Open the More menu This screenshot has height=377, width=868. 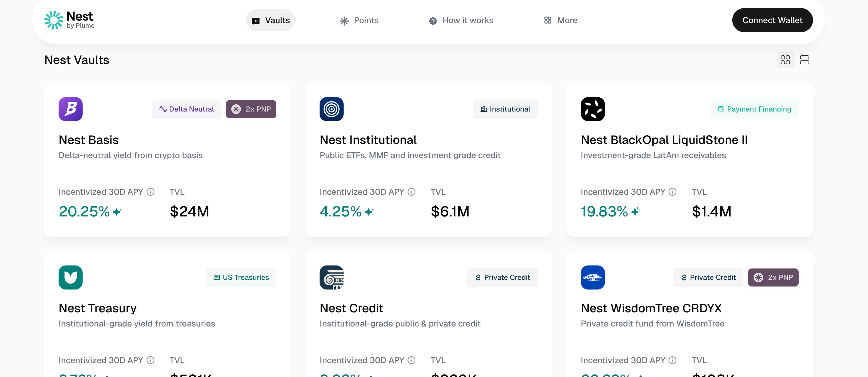click(560, 20)
